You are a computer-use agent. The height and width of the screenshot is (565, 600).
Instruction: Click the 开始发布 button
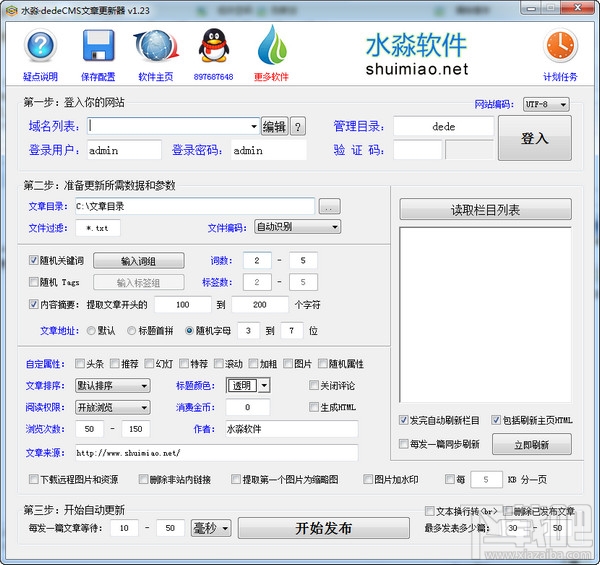pyautogui.click(x=323, y=528)
